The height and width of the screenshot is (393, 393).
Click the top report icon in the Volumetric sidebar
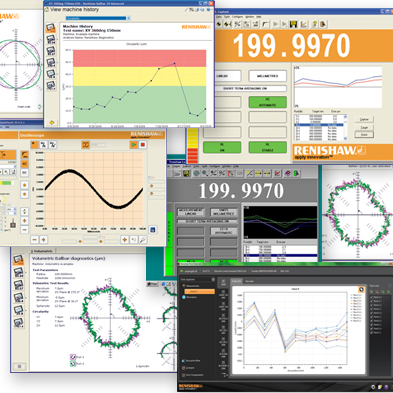pyautogui.click(x=18, y=260)
